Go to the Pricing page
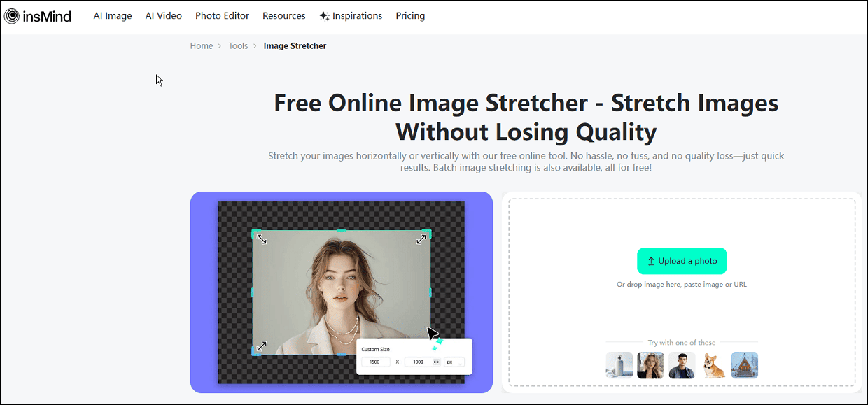 410,15
